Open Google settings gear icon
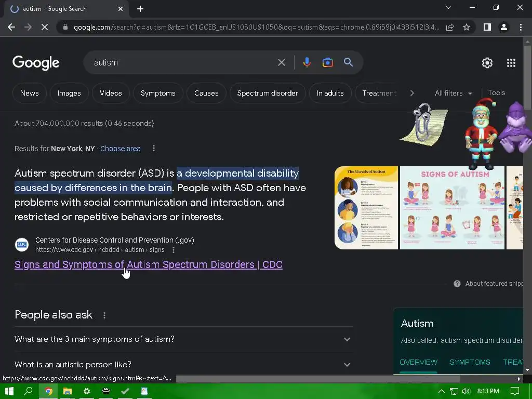 (487, 63)
